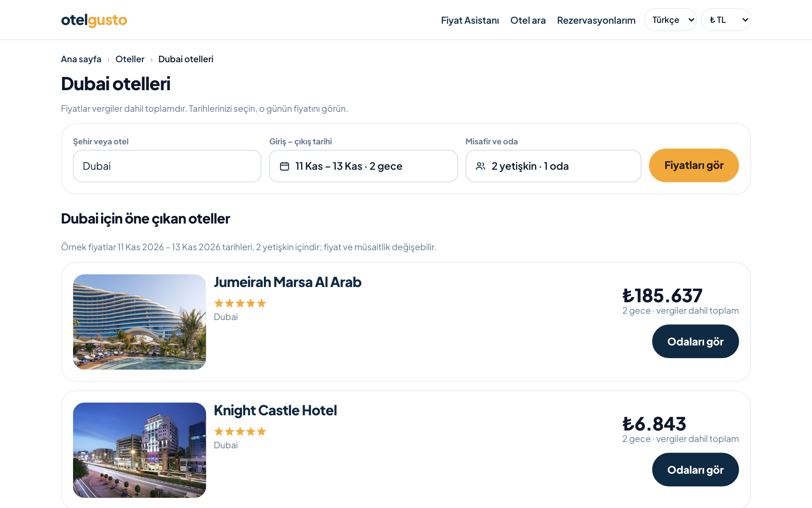The width and height of the screenshot is (812, 508).
Task: Click Knight Castle Hotel star rating
Action: point(240,431)
